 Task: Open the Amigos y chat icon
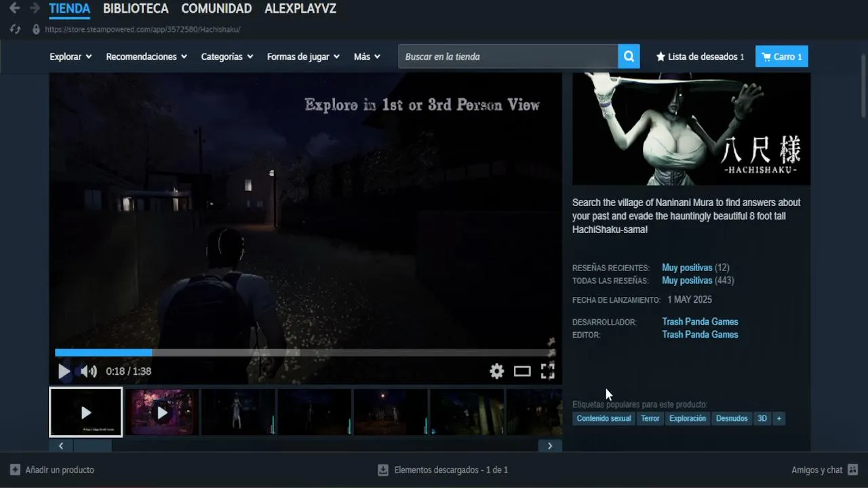pos(853,470)
